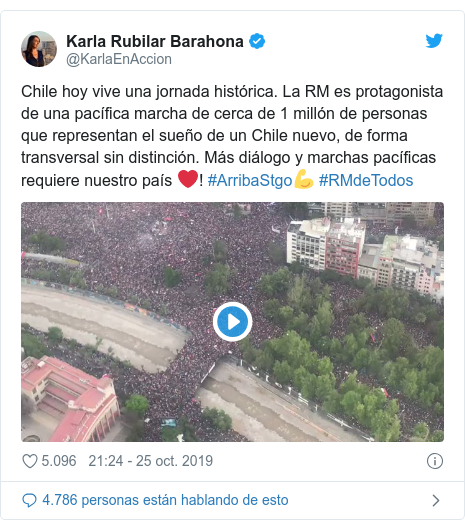
Task: Click the Twitter bird logo
Action: point(434,41)
